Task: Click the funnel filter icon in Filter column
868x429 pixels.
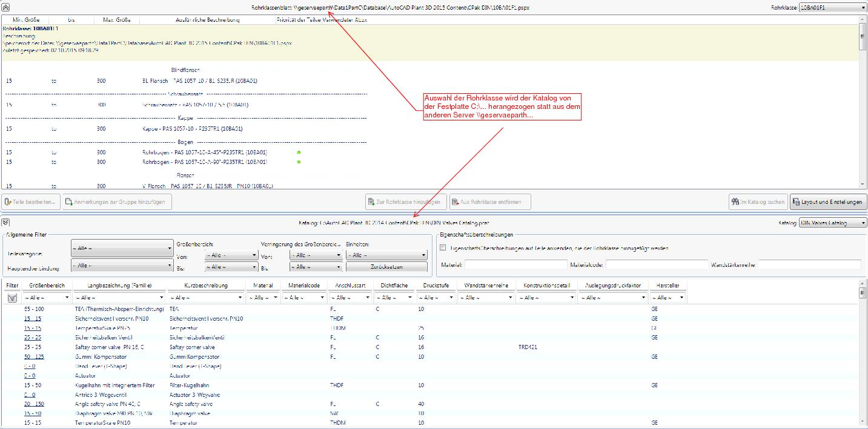Action: tap(12, 298)
